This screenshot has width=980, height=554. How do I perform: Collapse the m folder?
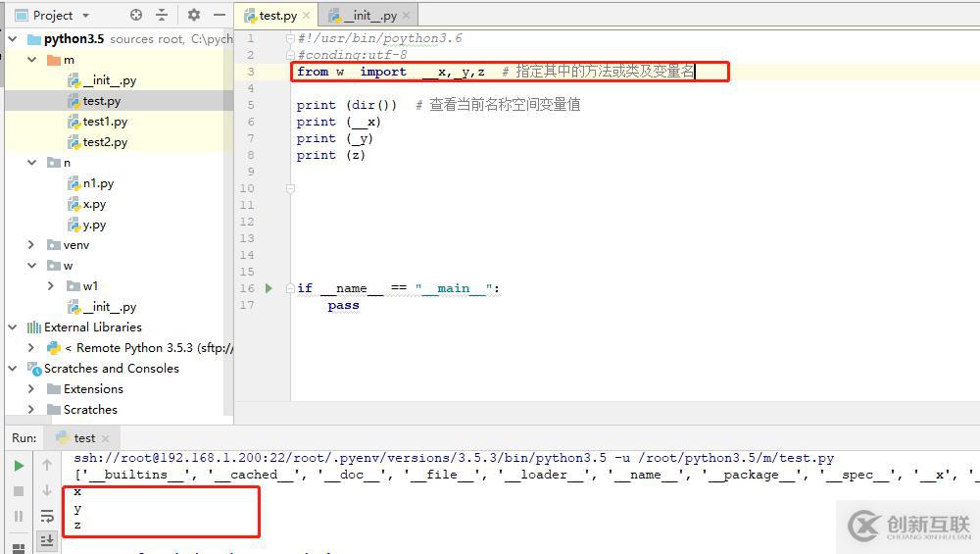32,60
